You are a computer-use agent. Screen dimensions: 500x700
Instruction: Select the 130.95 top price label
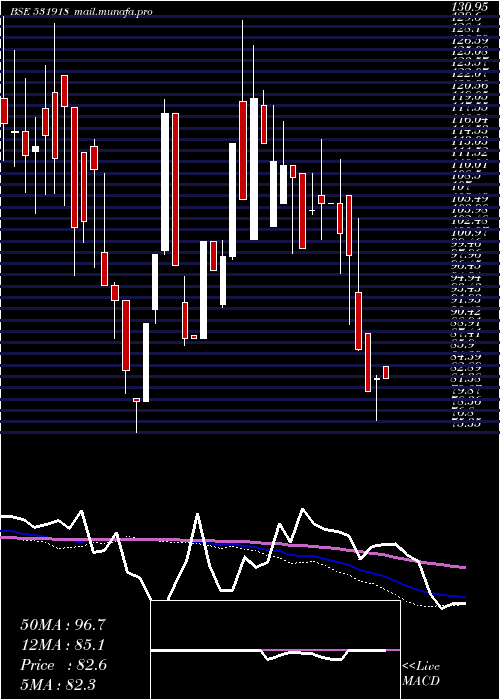tap(471, 8)
